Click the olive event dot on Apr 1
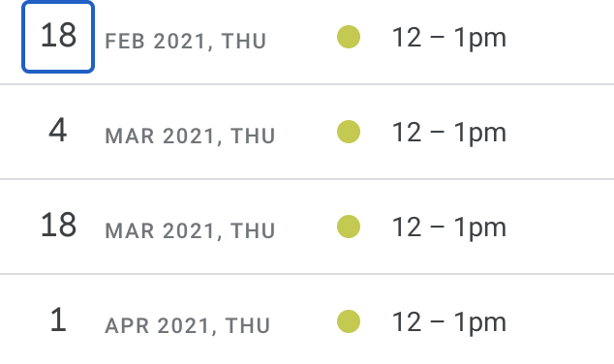Viewport: 614px width, 364px height. 349,321
